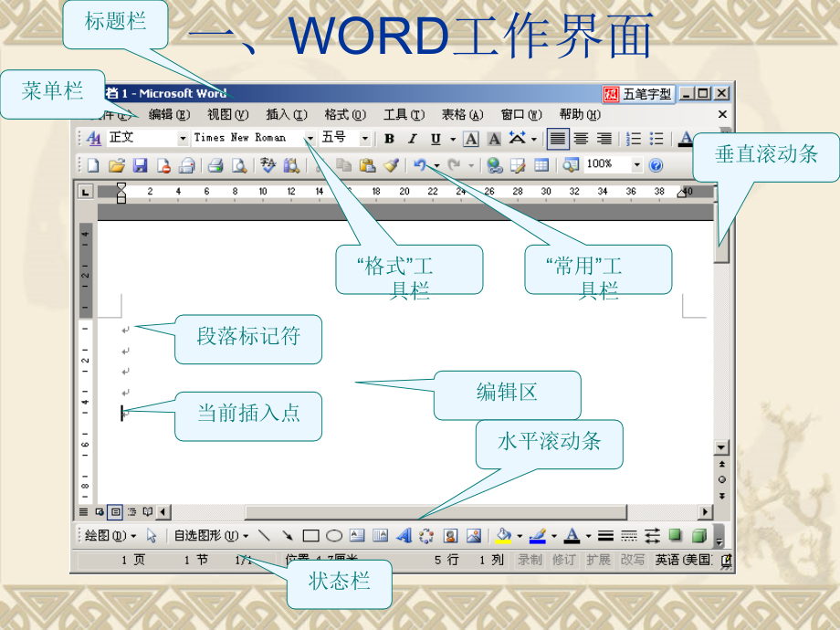
Task: Toggle Bold formatting
Action: [390, 139]
